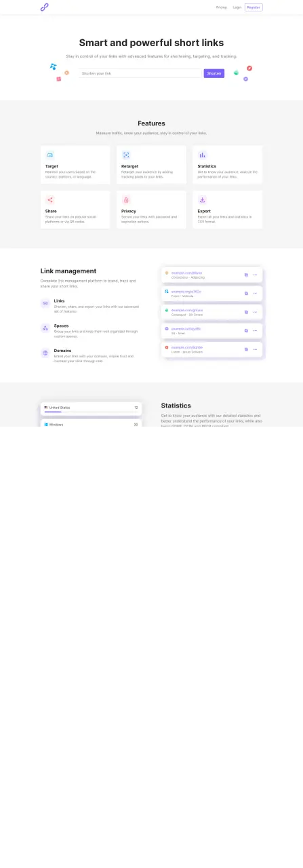Viewport: 303px width, 868px height.
Task: Click the Export download icon
Action: coord(202,200)
